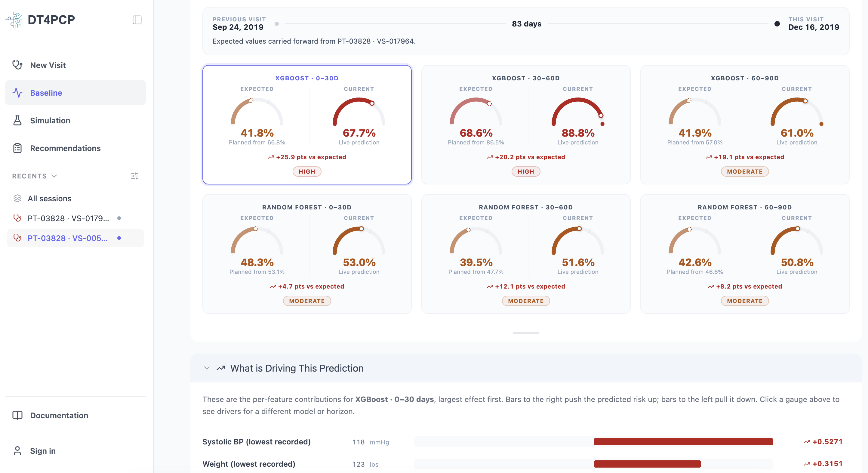Image resolution: width=868 pixels, height=473 pixels.
Task: Click the layers icon beside All sessions
Action: [17, 198]
